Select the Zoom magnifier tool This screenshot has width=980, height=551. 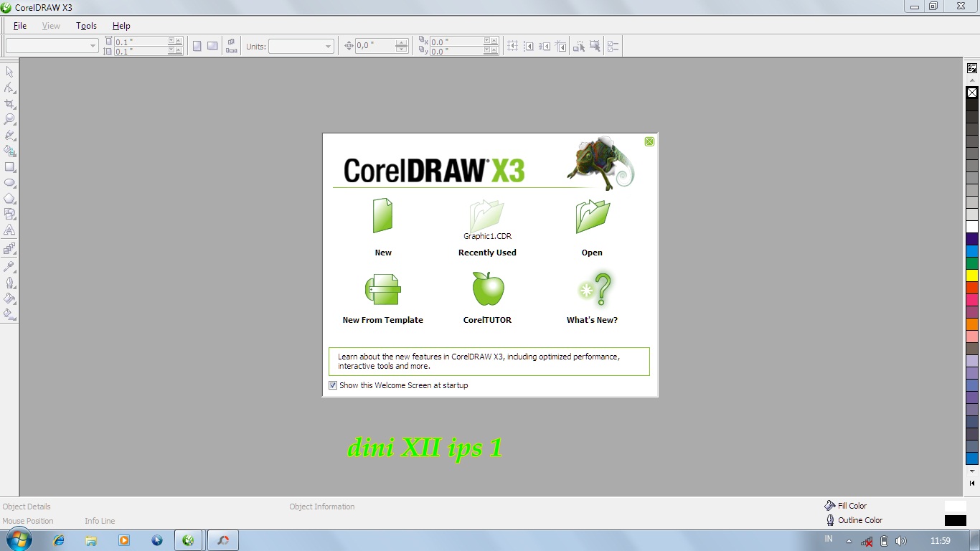[x=9, y=119]
